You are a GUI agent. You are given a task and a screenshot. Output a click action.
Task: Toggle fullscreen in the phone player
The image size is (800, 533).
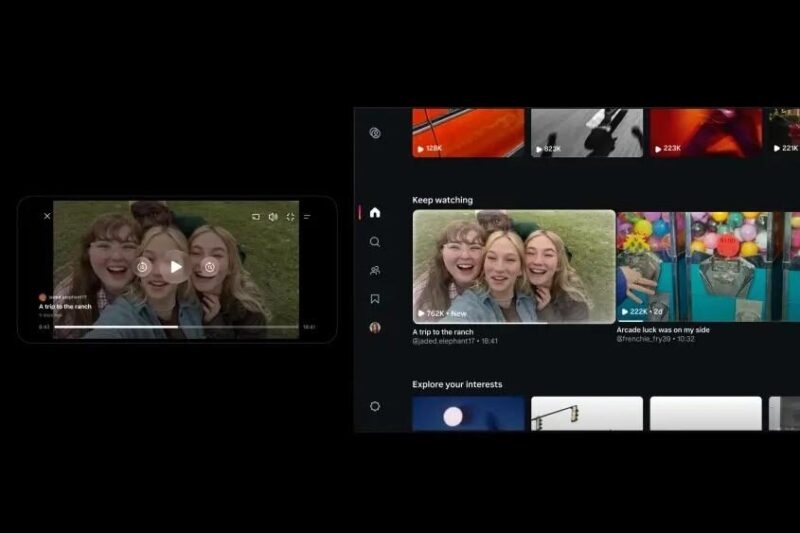point(290,217)
